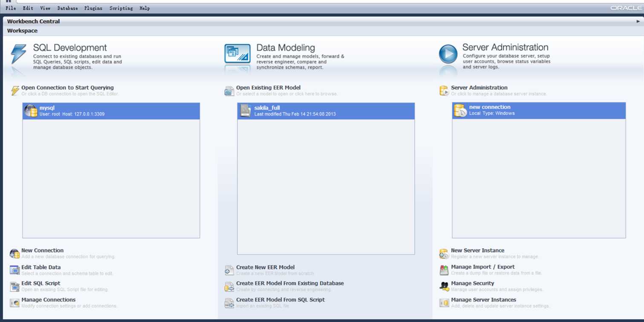The width and height of the screenshot is (644, 322).
Task: Click the New Server Instance link
Action: pos(477,250)
